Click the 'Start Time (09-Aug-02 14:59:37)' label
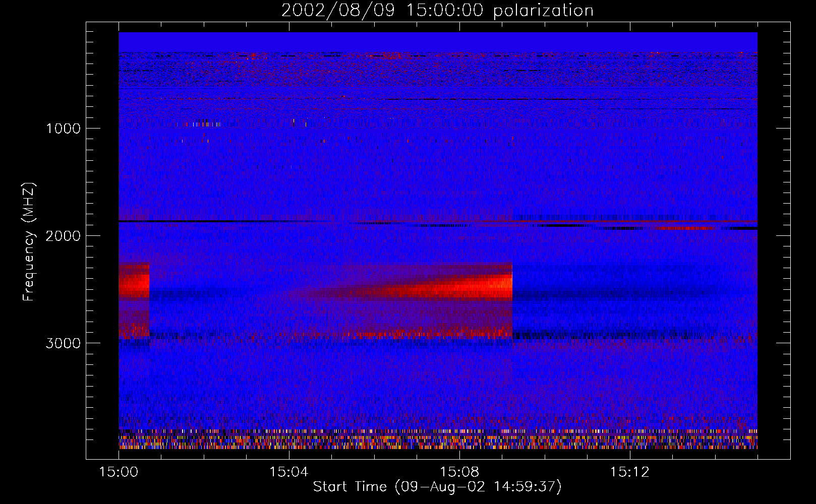This screenshot has height=504, width=816. (437, 487)
